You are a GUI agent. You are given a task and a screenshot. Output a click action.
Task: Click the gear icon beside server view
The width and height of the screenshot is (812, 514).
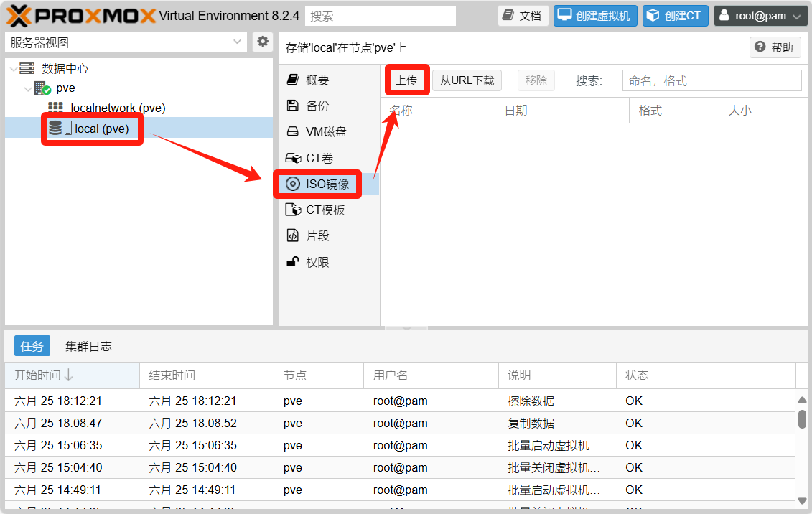click(x=263, y=42)
